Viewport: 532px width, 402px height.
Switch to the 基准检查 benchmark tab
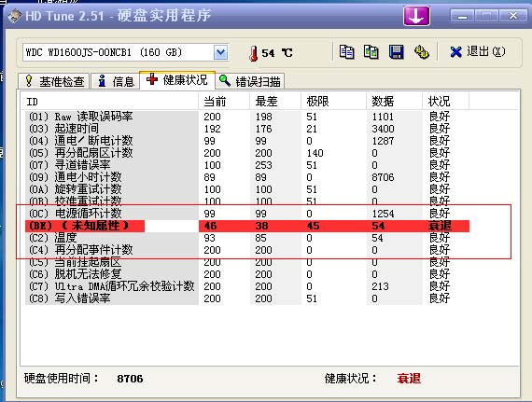pyautogui.click(x=54, y=81)
